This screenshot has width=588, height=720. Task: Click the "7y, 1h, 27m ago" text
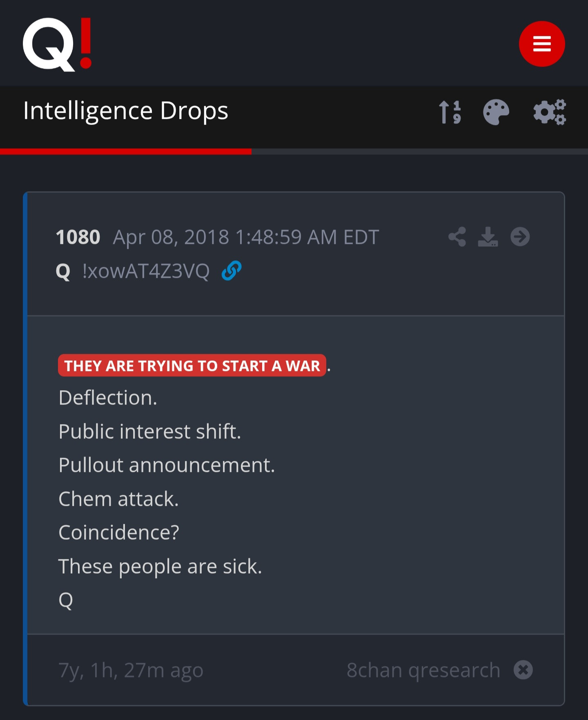[131, 670]
